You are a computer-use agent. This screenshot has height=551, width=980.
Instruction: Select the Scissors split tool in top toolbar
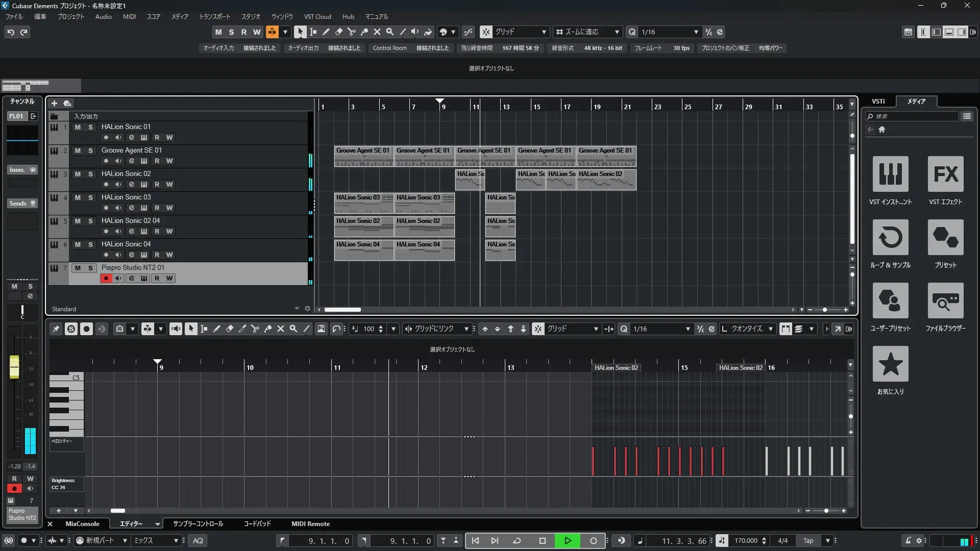point(351,32)
